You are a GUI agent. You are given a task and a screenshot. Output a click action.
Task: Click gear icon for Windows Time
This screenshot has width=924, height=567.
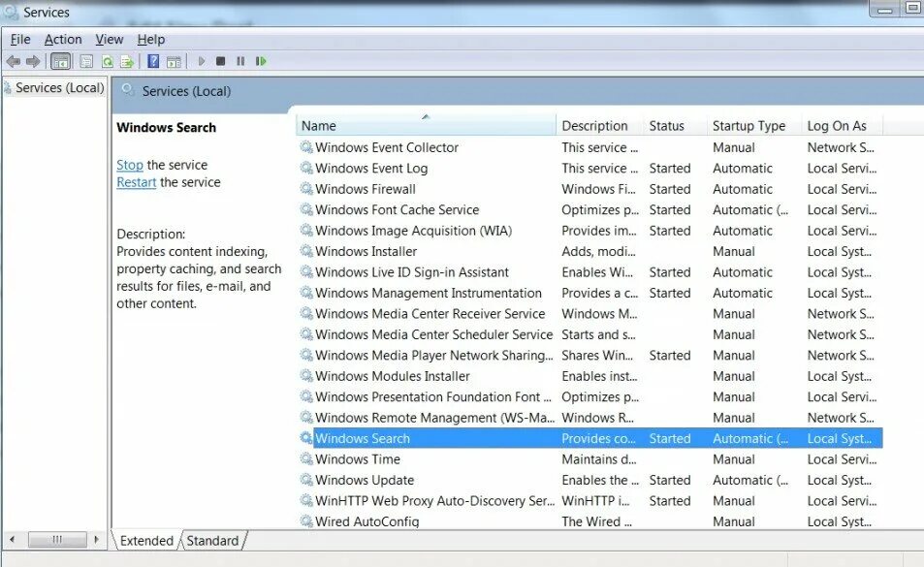306,458
